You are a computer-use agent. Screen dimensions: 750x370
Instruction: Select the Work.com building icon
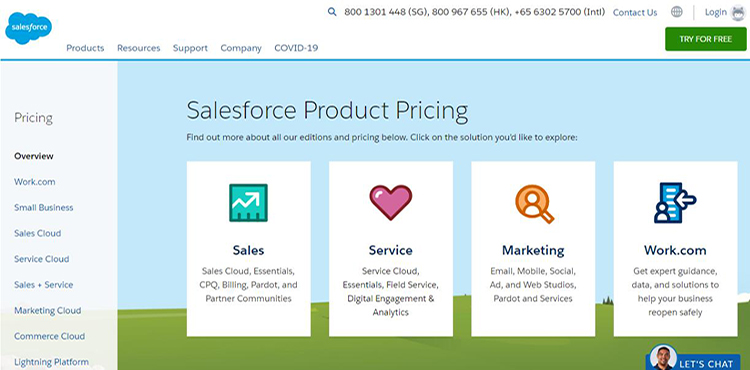675,203
